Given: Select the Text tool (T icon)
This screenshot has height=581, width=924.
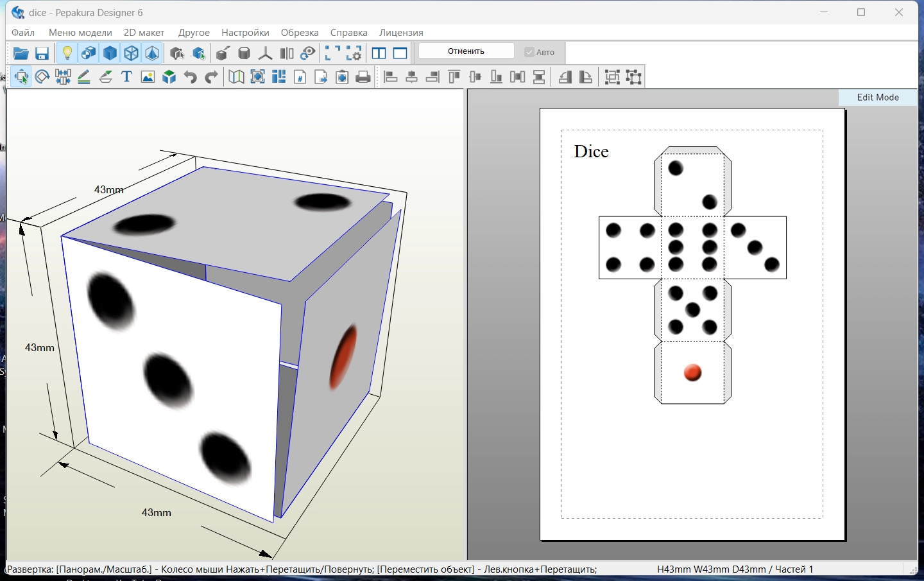Looking at the screenshot, I should pyautogui.click(x=126, y=77).
